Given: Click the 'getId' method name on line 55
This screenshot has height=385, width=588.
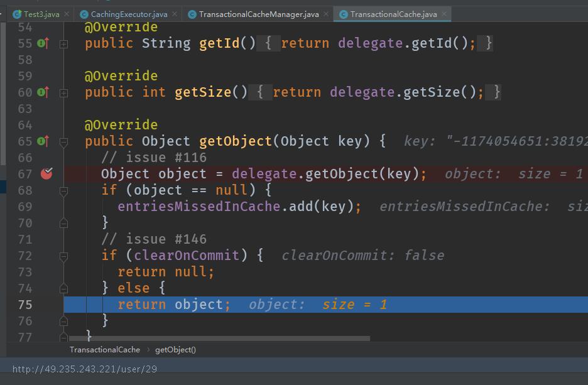Looking at the screenshot, I should point(219,43).
